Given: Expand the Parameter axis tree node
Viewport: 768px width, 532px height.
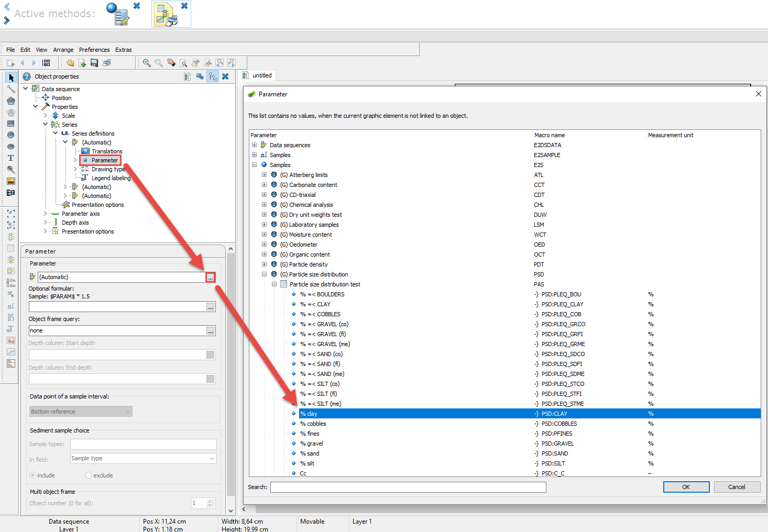Looking at the screenshot, I should tap(45, 214).
